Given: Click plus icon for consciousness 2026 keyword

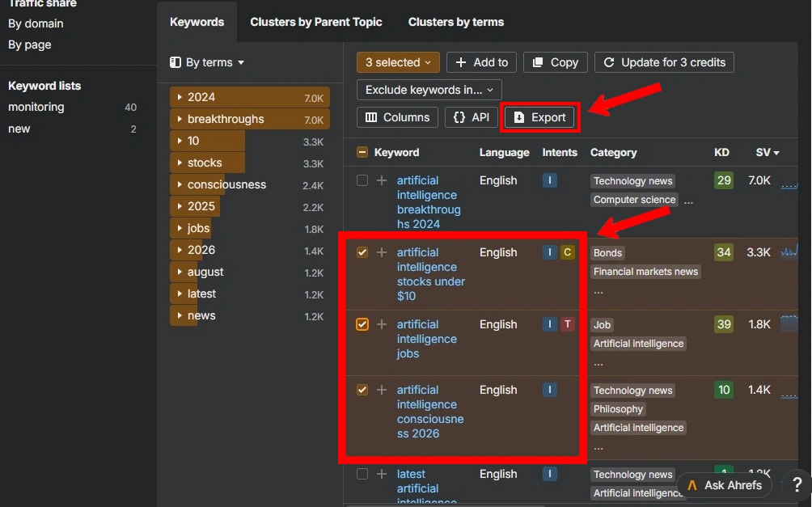Looking at the screenshot, I should pos(382,390).
